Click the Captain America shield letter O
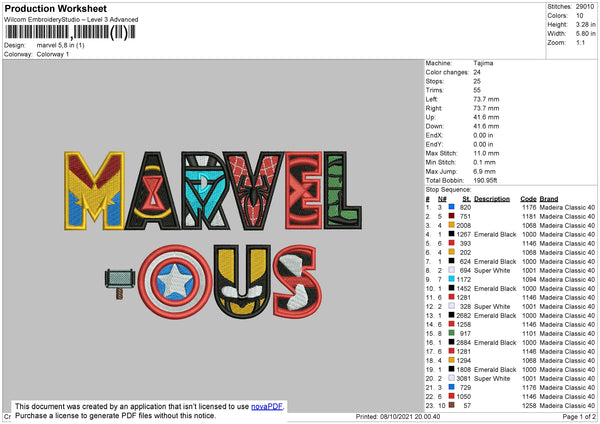Image resolution: width=600 pixels, height=424 pixels. point(175,282)
